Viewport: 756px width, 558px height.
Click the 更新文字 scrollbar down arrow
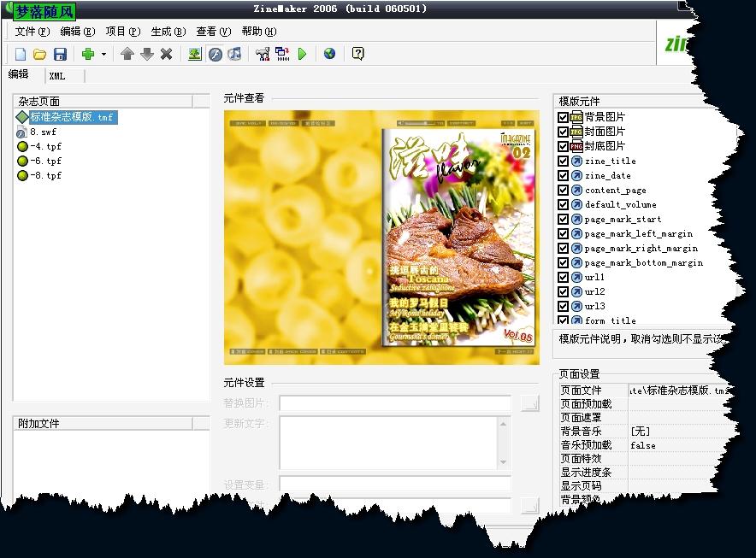504,461
